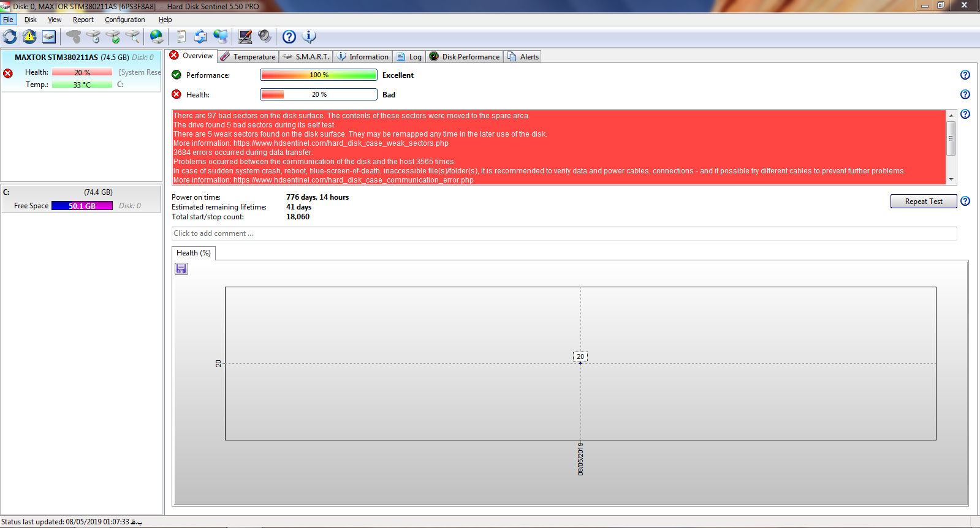This screenshot has width=980, height=528.
Task: Open the View menu
Action: [x=55, y=20]
